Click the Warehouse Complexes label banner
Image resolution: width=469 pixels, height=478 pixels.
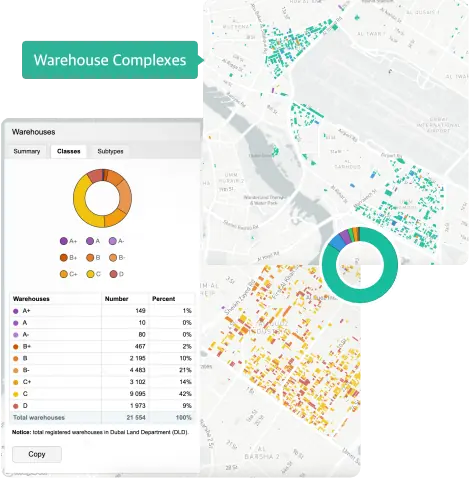pos(110,60)
